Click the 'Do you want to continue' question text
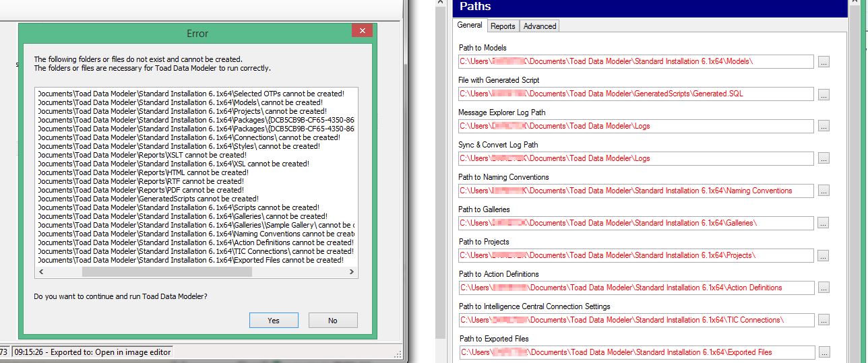The height and width of the screenshot is (363, 868). click(x=121, y=296)
